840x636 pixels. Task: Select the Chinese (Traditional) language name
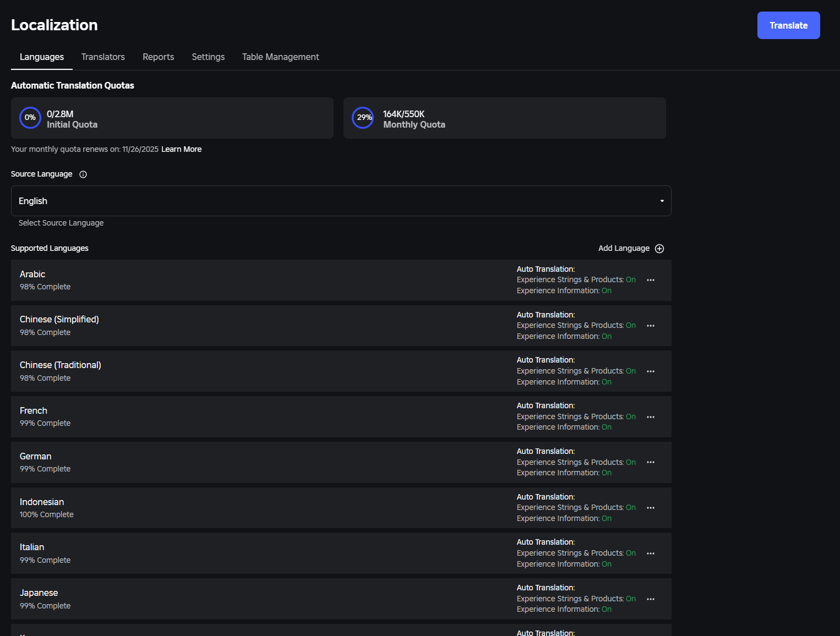point(61,365)
